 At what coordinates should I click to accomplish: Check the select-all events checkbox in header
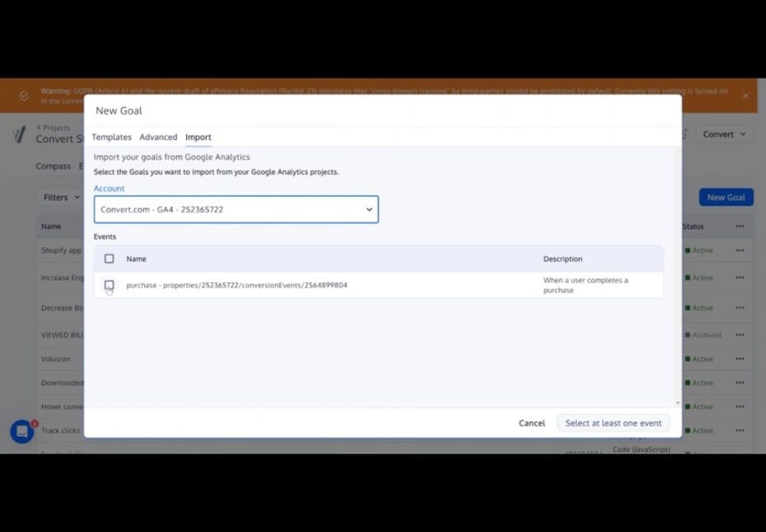pyautogui.click(x=110, y=259)
